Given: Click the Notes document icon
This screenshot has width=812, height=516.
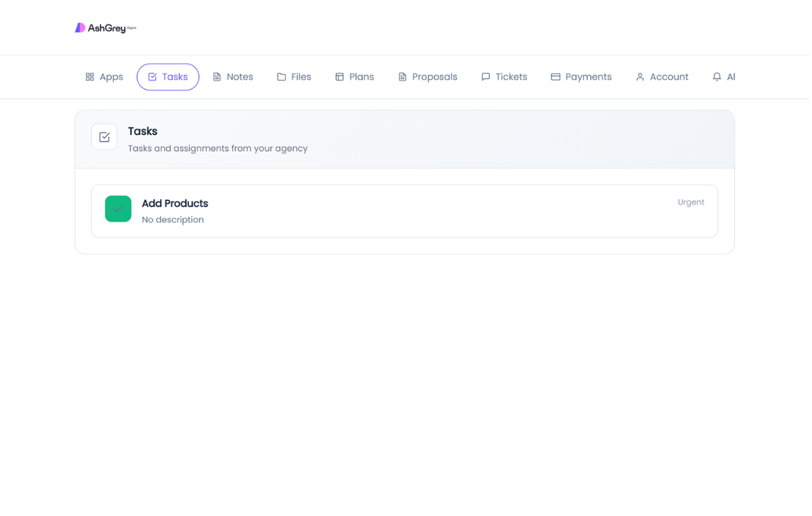Looking at the screenshot, I should click(x=217, y=77).
